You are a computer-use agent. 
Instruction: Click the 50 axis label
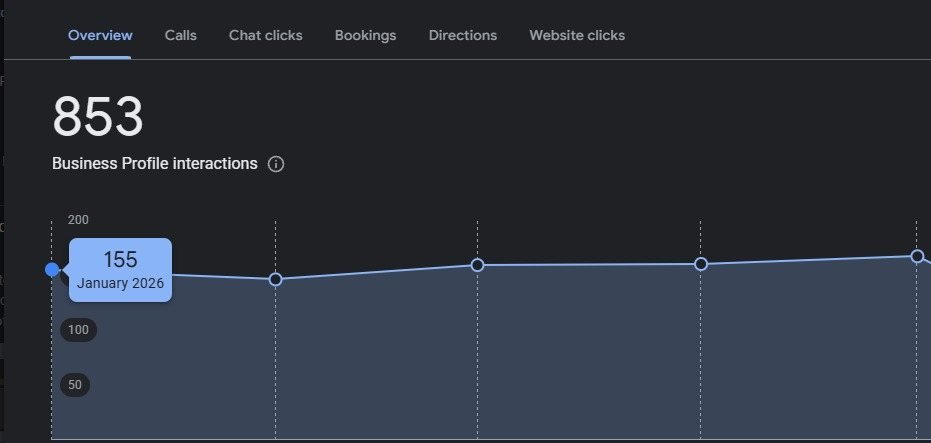point(75,385)
